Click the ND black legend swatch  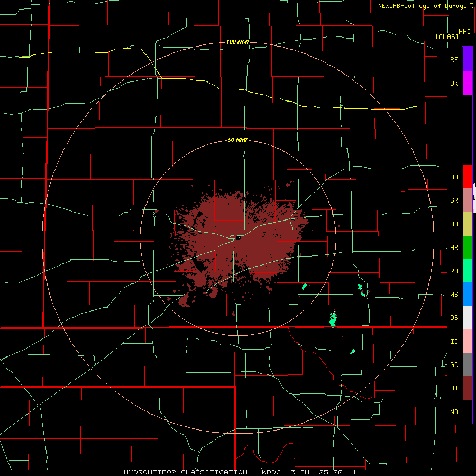pyautogui.click(x=467, y=411)
